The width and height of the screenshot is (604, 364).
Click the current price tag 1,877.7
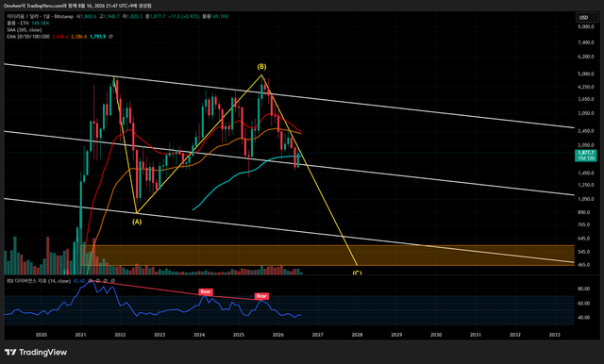coord(585,156)
